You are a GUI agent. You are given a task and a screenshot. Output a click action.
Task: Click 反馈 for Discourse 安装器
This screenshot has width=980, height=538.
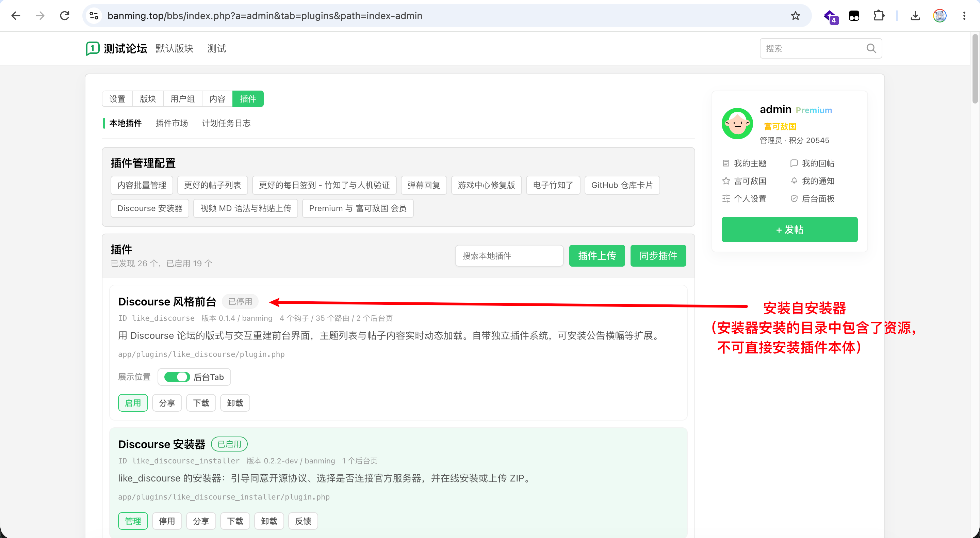click(303, 521)
